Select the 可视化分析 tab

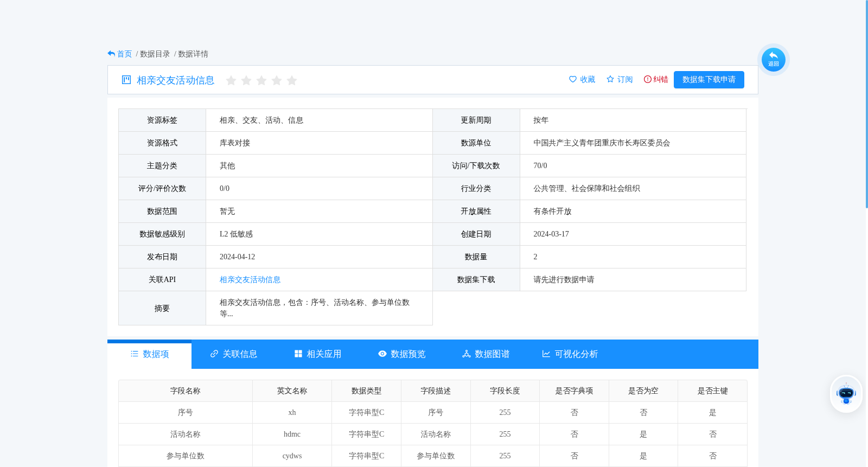(570, 354)
